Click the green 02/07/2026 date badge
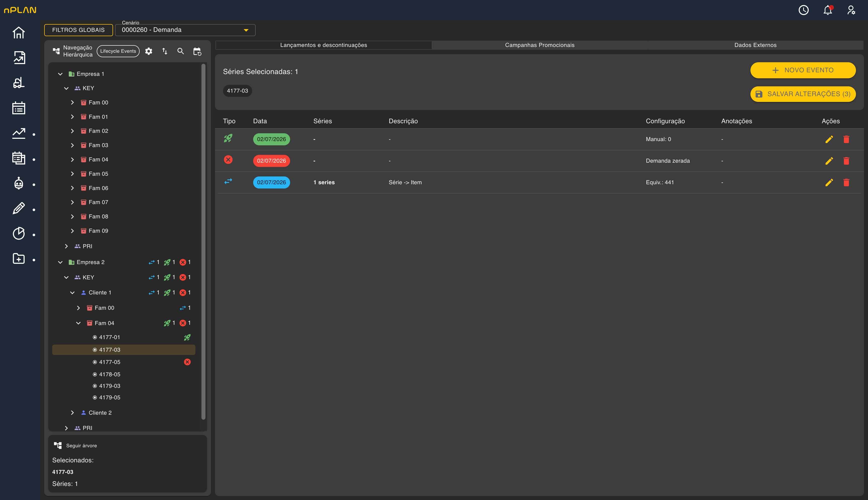The height and width of the screenshot is (500, 868). tap(272, 139)
